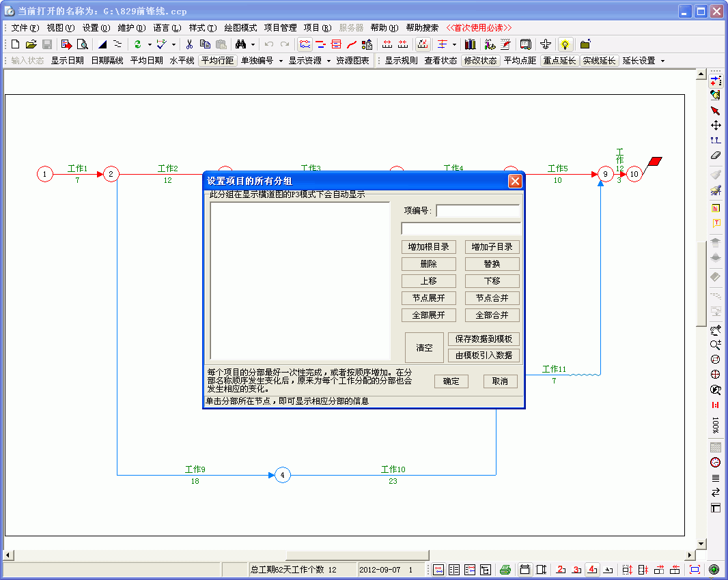Open the 设置(O) menu
This screenshot has width=728, height=580.
(x=96, y=28)
